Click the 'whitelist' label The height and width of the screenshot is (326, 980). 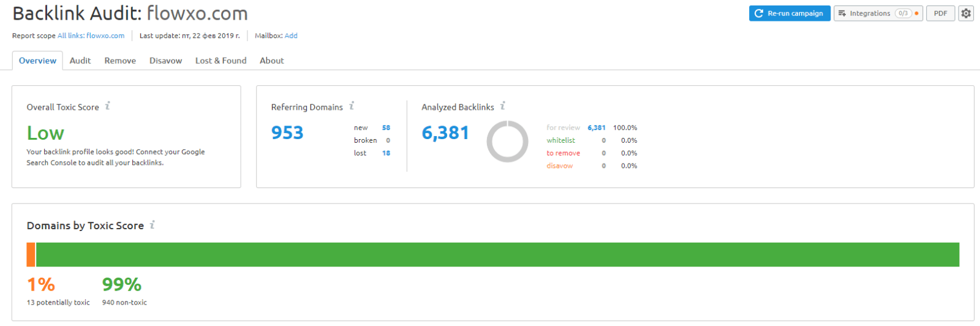561,140
